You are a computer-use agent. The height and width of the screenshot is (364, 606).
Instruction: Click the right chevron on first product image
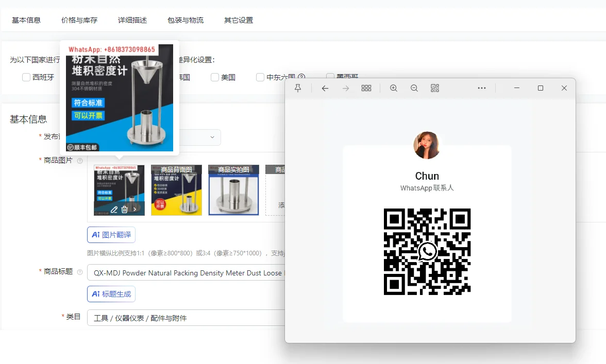click(x=135, y=210)
